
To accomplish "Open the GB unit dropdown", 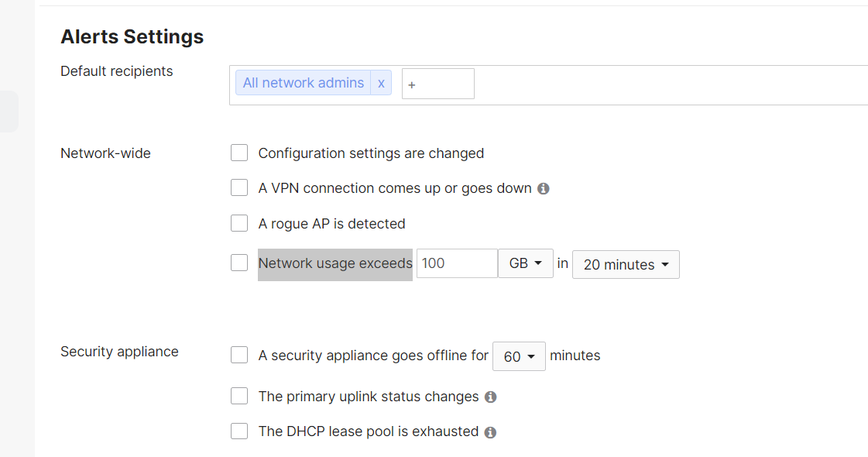I will click(526, 263).
